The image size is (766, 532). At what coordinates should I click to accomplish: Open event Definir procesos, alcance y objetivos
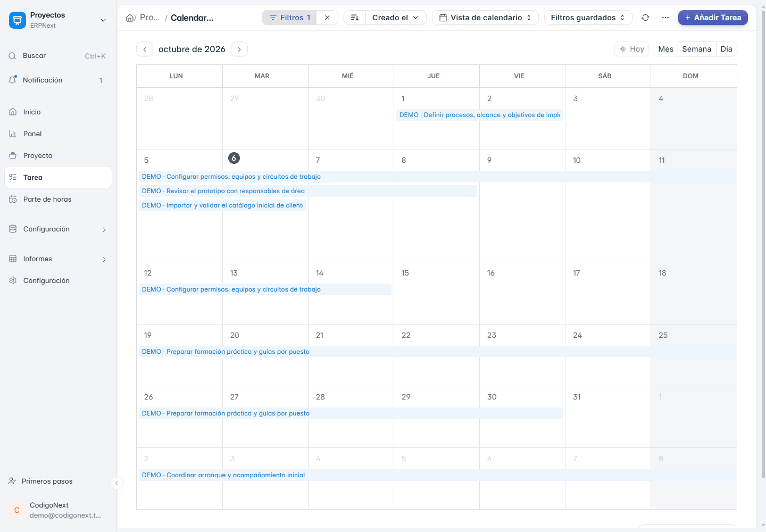479,115
